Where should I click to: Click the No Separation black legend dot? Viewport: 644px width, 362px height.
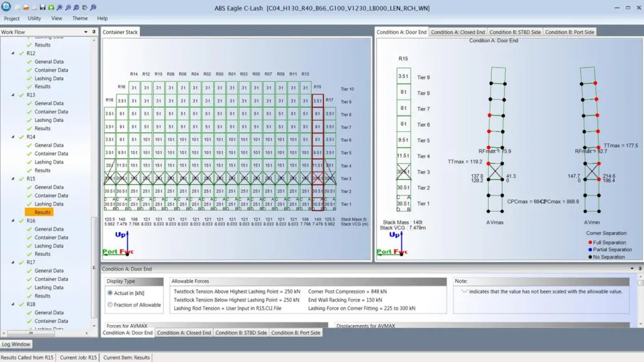tap(590, 257)
